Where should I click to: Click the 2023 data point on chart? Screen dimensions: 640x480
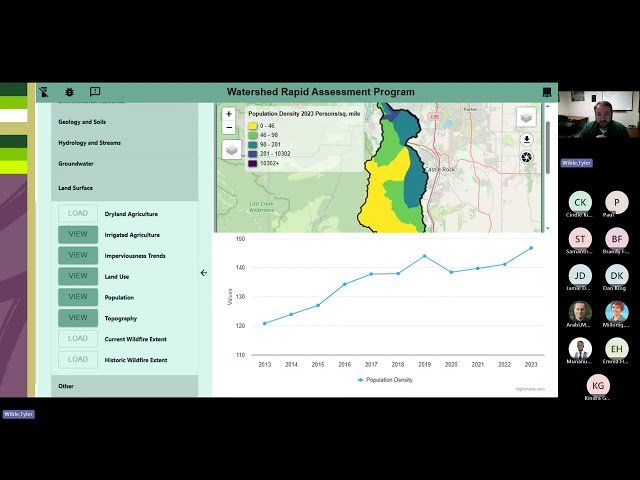(x=531, y=248)
